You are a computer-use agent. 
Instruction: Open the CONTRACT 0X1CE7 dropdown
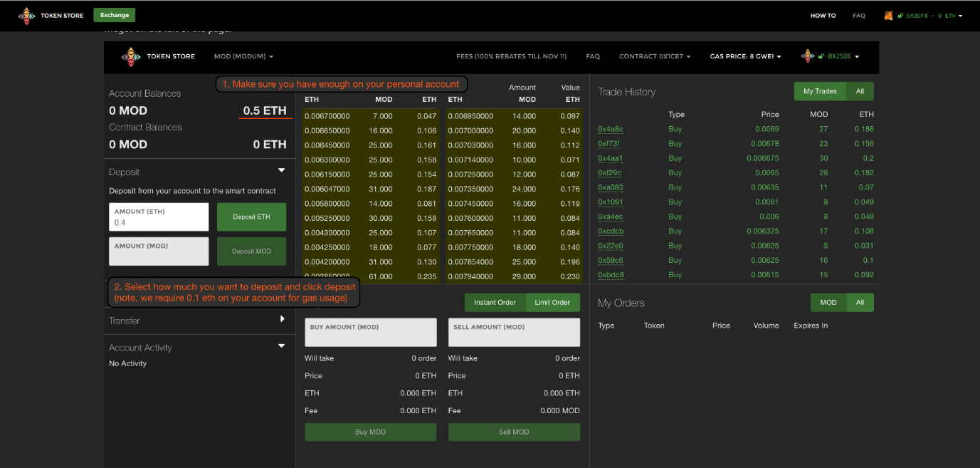pyautogui.click(x=655, y=56)
